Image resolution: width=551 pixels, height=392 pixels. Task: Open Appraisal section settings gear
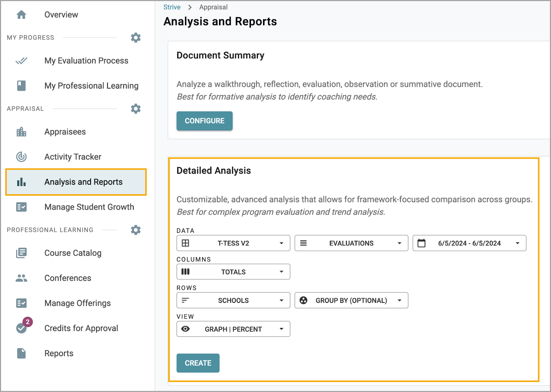pyautogui.click(x=136, y=109)
